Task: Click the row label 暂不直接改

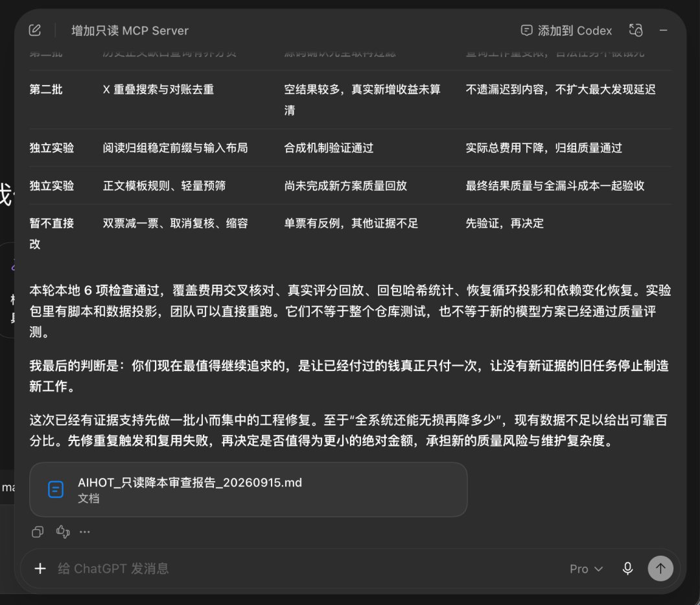Action: 51,233
